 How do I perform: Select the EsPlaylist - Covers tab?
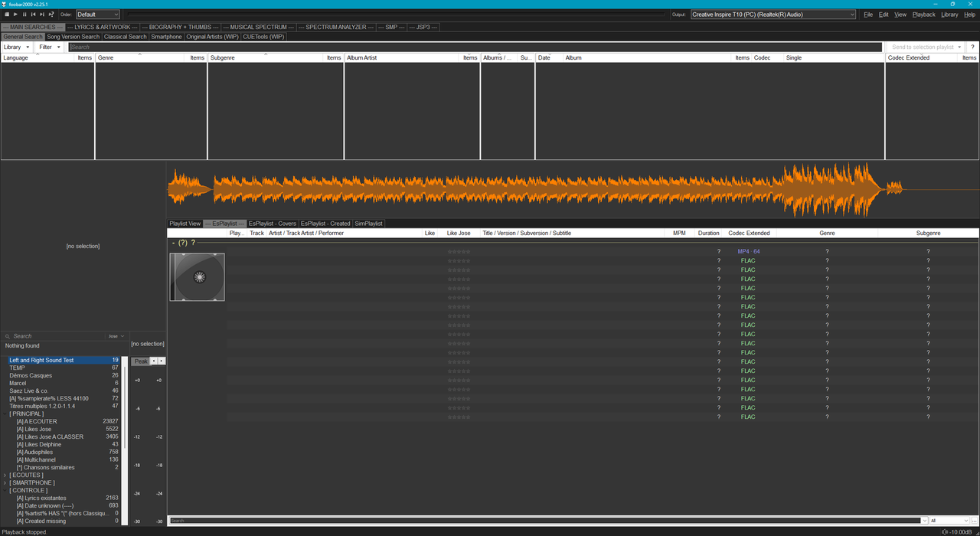[272, 224]
